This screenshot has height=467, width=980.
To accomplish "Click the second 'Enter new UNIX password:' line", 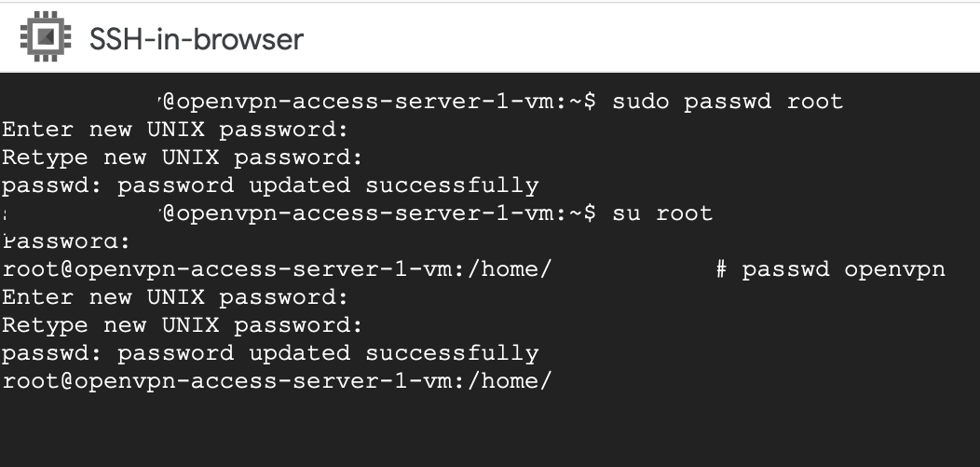I will [175, 297].
